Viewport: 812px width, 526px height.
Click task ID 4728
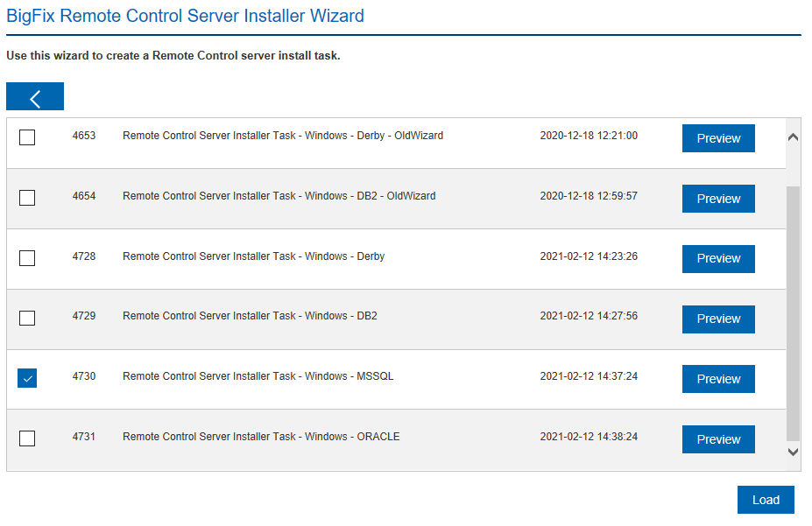(84, 256)
